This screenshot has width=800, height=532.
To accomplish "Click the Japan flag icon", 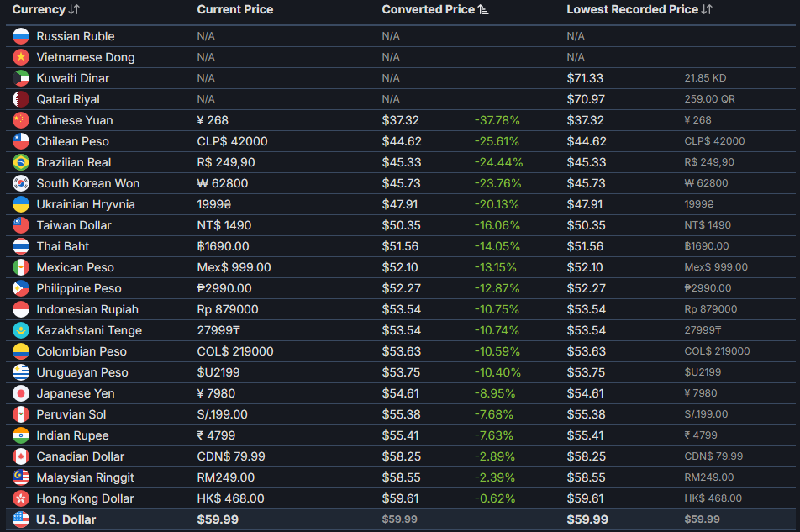I will 21,393.
